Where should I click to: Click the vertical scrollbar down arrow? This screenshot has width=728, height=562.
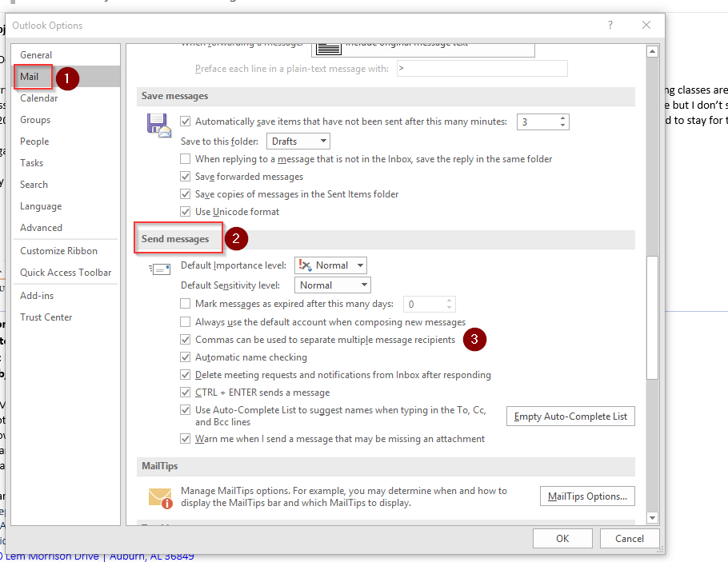tap(652, 518)
